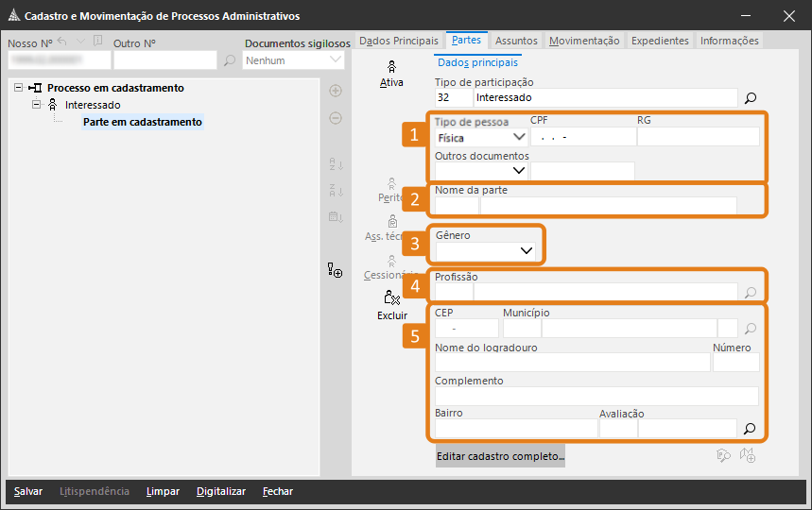Open search for Tipo de participação

coord(751,97)
